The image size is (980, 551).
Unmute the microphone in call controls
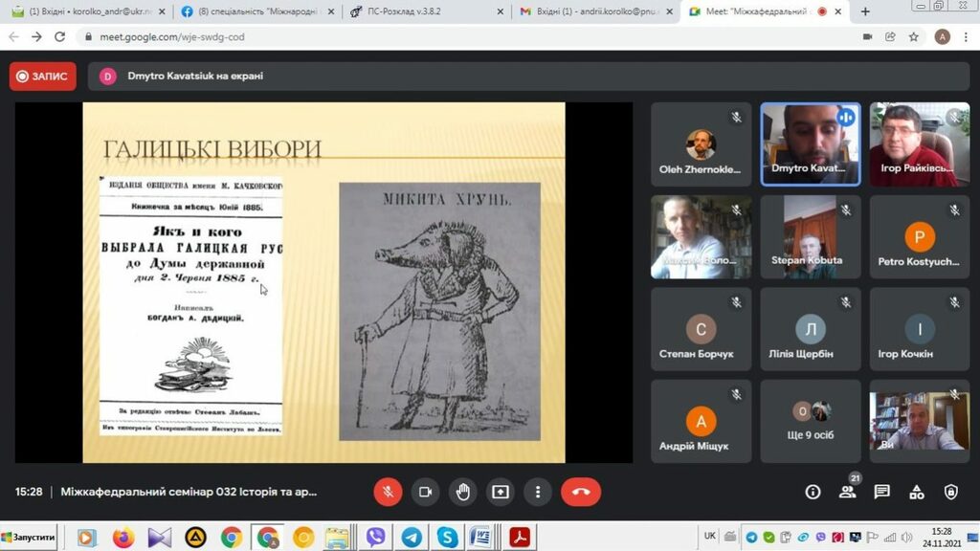[388, 492]
